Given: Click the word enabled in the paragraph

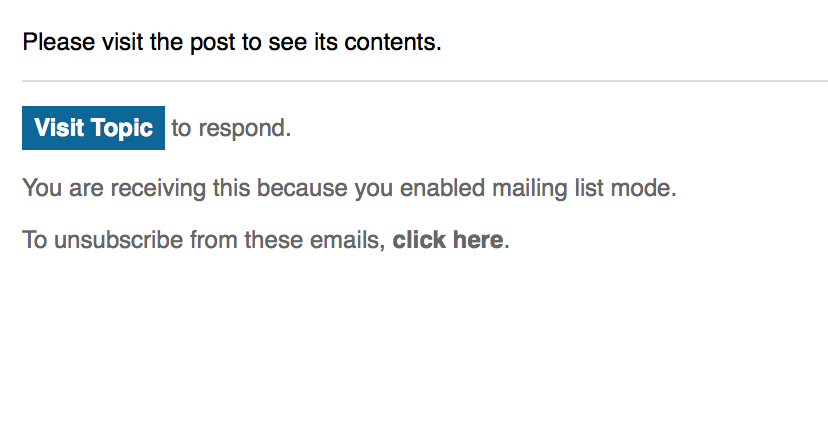Looking at the screenshot, I should (x=443, y=188).
